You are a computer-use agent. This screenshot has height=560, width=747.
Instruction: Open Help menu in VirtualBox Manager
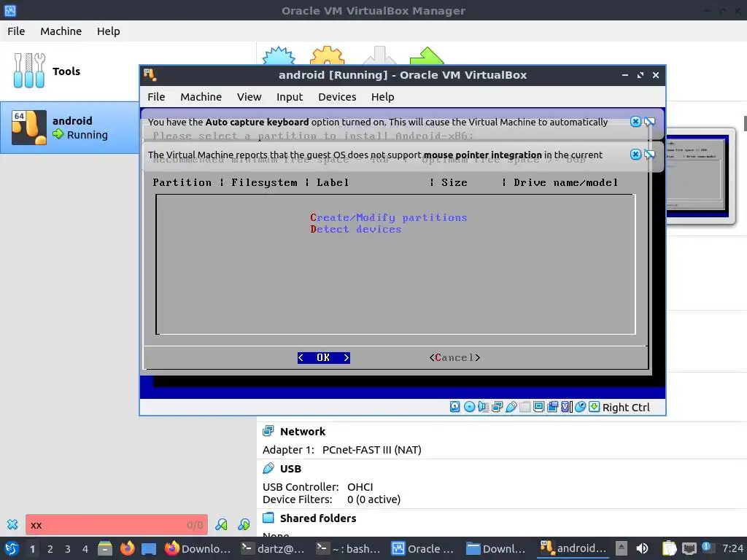point(109,31)
